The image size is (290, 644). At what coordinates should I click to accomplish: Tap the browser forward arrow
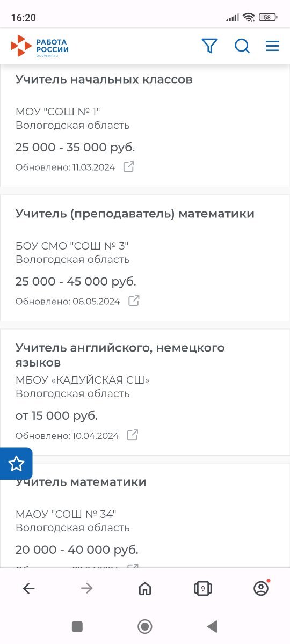pos(87,589)
